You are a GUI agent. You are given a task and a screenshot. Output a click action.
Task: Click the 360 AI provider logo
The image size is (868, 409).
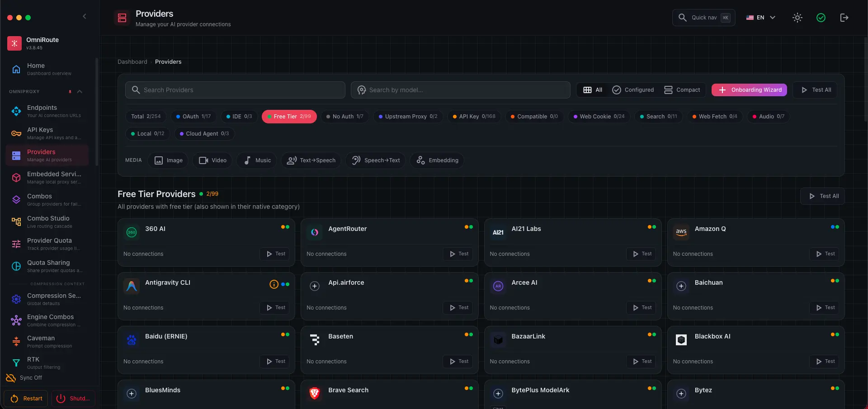(132, 232)
